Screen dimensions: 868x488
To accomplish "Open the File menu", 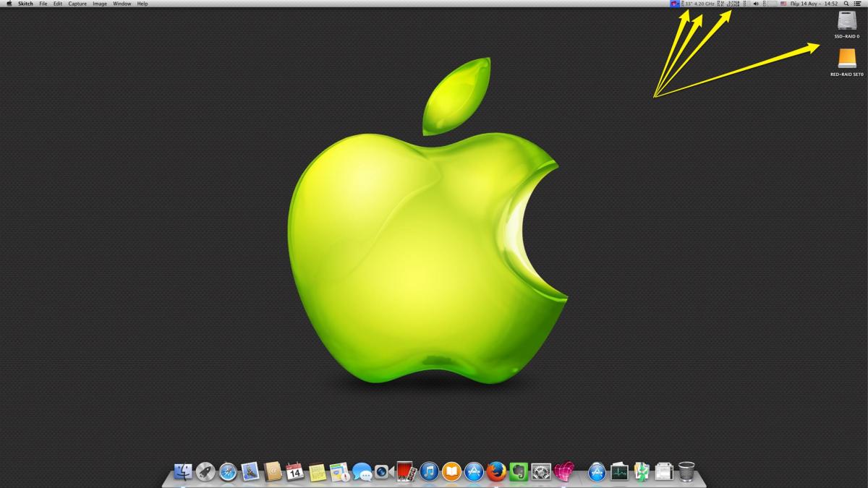I will [x=43, y=4].
